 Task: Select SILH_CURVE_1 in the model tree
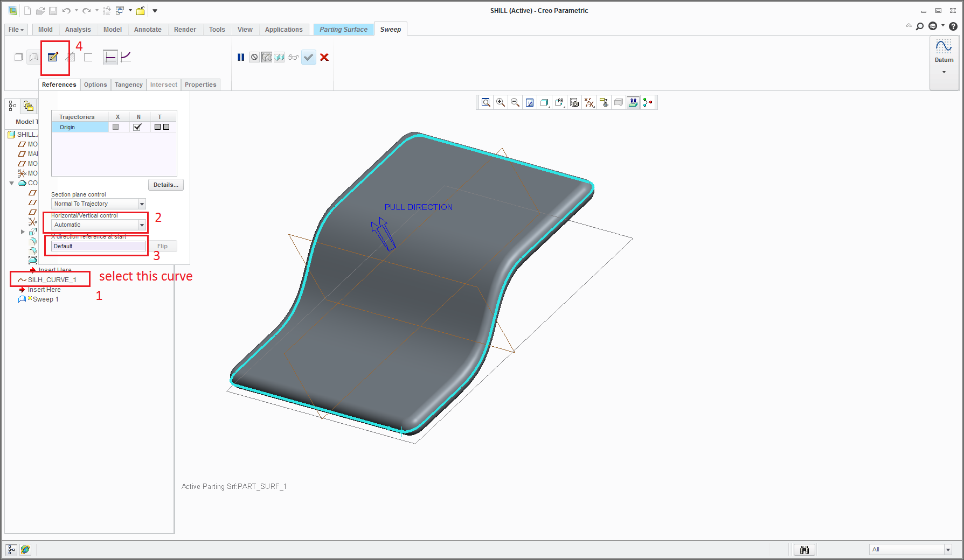(x=52, y=280)
